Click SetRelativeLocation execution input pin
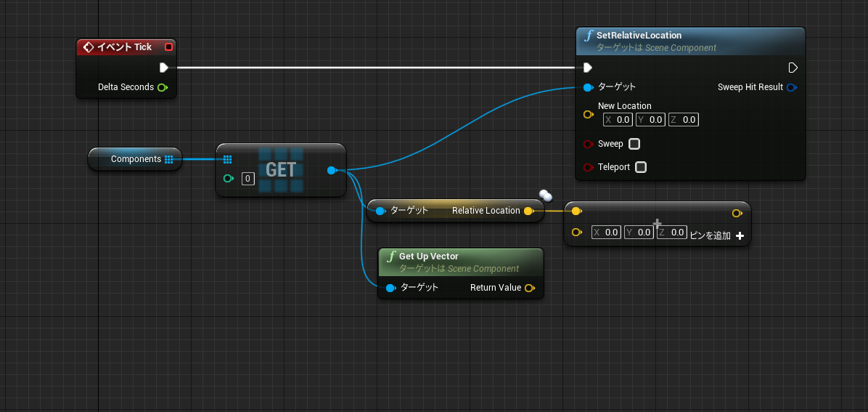 point(588,68)
